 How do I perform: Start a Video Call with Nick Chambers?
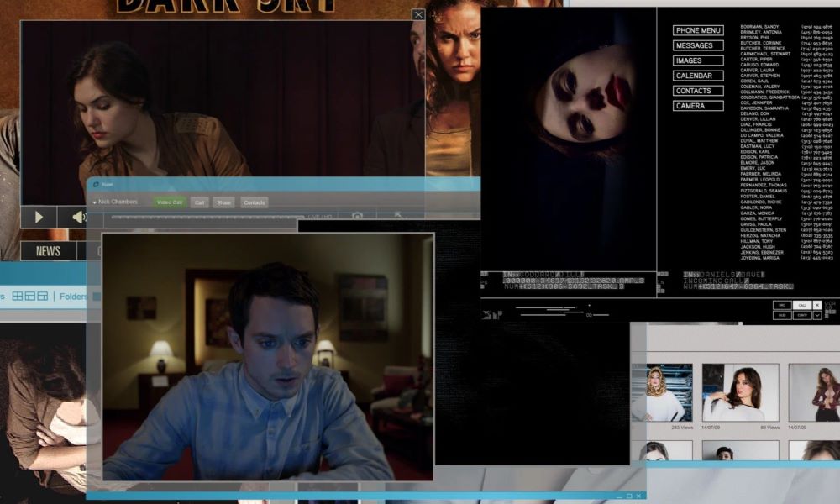(169, 202)
